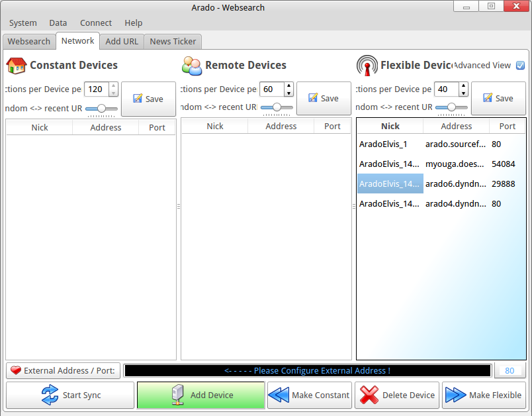The image size is (532, 416).
Task: Open the Help menu
Action: click(x=134, y=23)
